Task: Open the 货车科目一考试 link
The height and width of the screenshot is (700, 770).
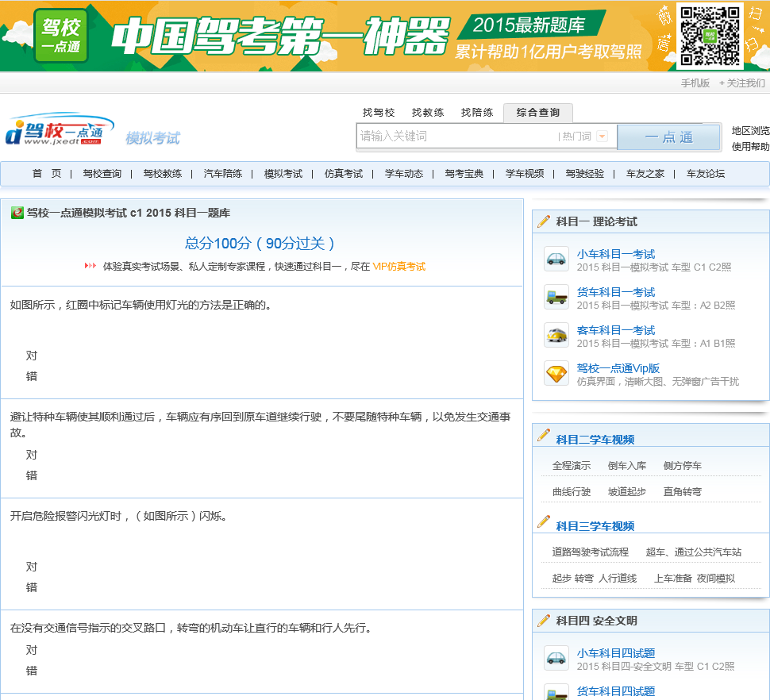Action: pos(616,292)
